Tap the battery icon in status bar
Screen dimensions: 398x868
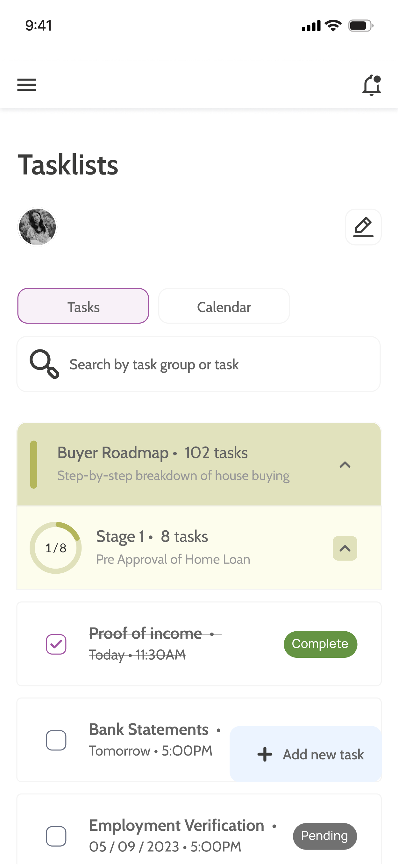pos(361,25)
